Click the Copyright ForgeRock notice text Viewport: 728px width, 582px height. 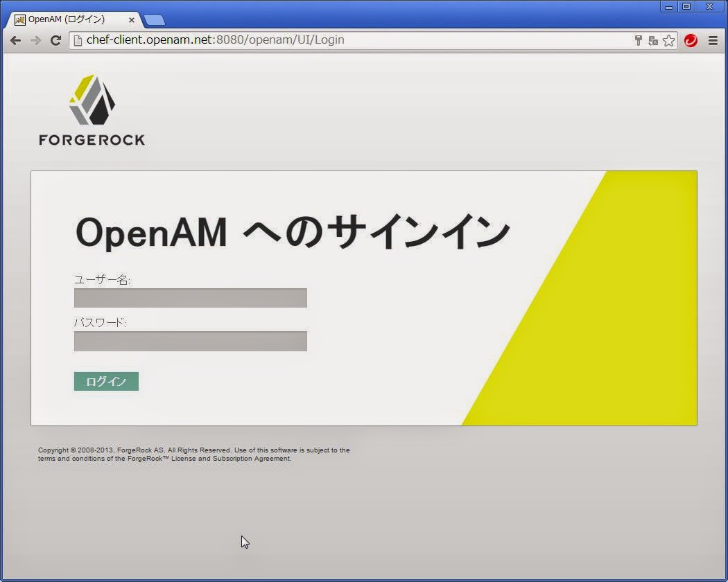[x=194, y=454]
